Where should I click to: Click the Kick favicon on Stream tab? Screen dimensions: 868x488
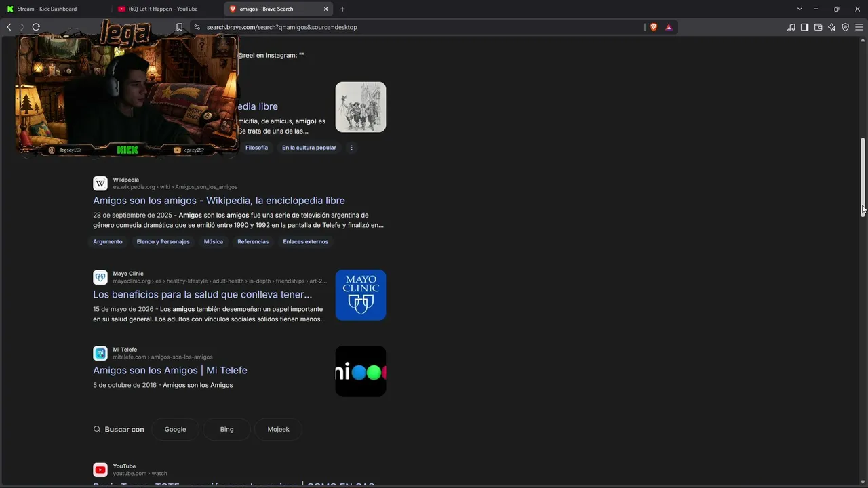[10, 9]
